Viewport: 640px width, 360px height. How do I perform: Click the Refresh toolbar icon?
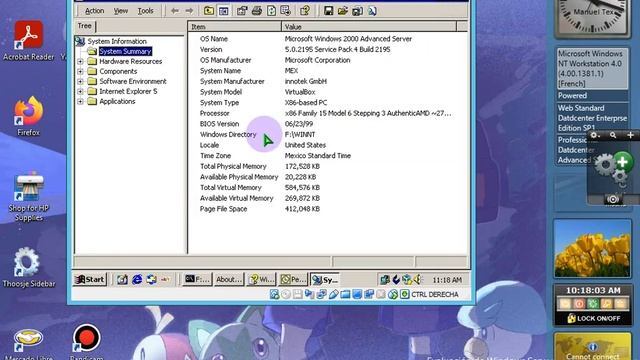point(271,11)
